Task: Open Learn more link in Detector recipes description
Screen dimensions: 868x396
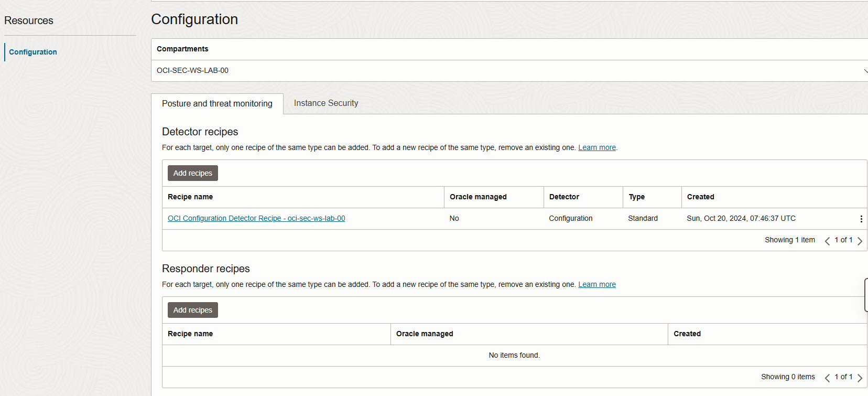Action: 597,147
